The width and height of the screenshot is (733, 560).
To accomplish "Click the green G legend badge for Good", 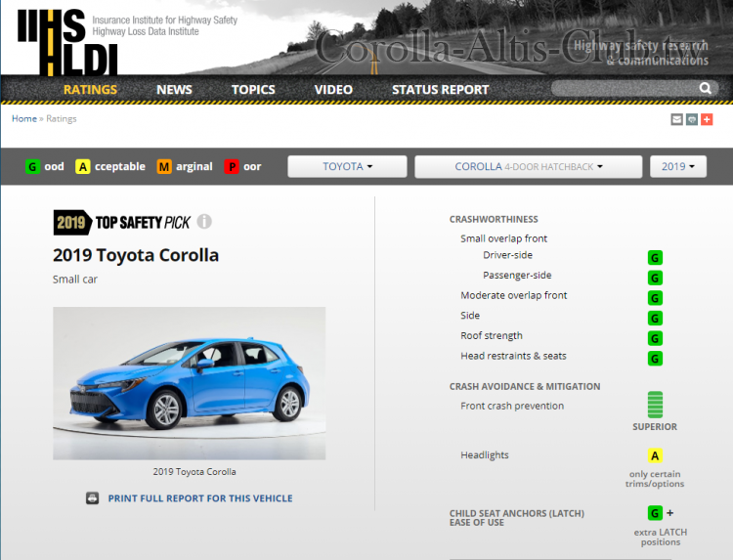I will pos(32,166).
